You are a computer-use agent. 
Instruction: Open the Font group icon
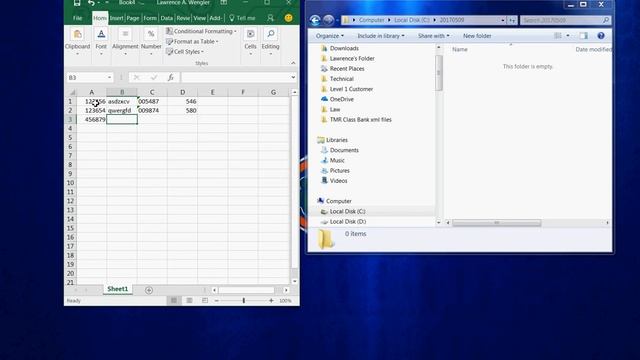(x=101, y=34)
